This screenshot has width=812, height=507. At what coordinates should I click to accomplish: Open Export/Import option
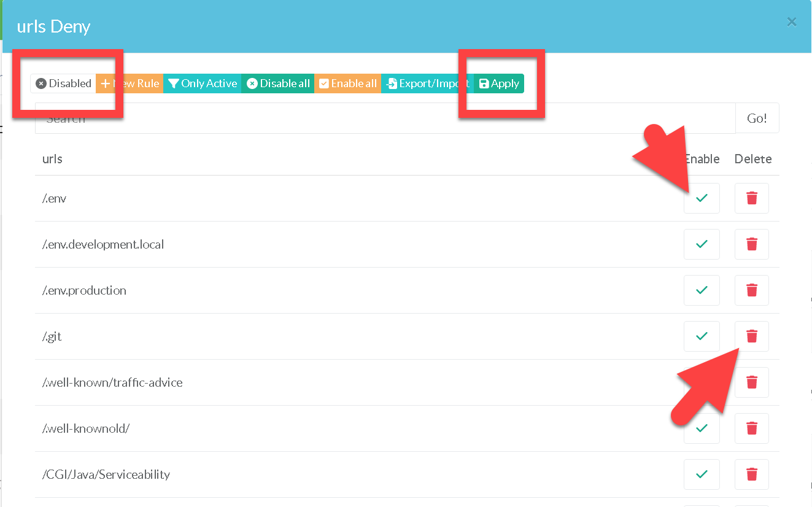[427, 83]
